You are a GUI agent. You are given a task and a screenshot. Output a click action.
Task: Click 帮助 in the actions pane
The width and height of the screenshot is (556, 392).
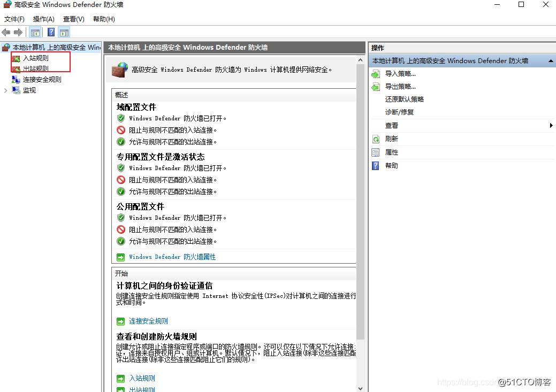point(392,166)
